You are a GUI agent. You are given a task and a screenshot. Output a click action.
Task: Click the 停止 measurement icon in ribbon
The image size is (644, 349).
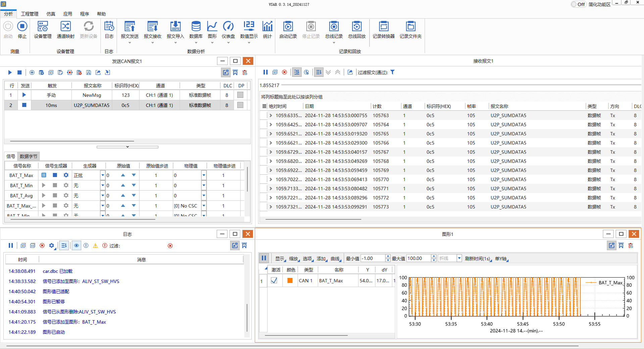click(22, 30)
